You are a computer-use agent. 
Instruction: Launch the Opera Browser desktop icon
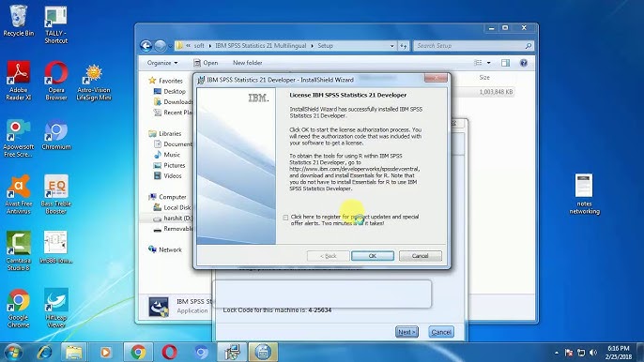pos(56,81)
